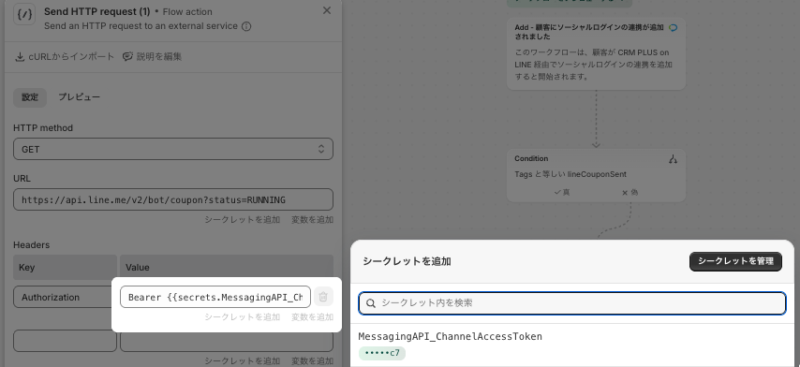
Task: Add variable below the Bearer value field
Action: pyautogui.click(x=312, y=317)
